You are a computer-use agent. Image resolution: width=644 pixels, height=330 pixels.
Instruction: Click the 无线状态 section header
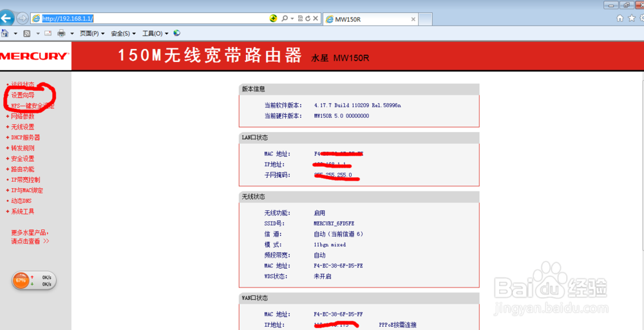click(x=359, y=197)
